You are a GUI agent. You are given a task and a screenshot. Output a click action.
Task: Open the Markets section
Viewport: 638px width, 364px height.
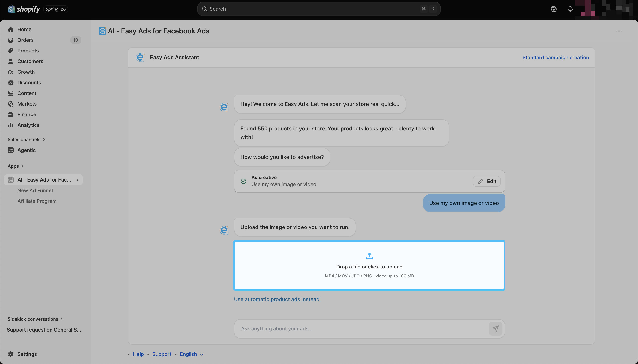point(43,104)
